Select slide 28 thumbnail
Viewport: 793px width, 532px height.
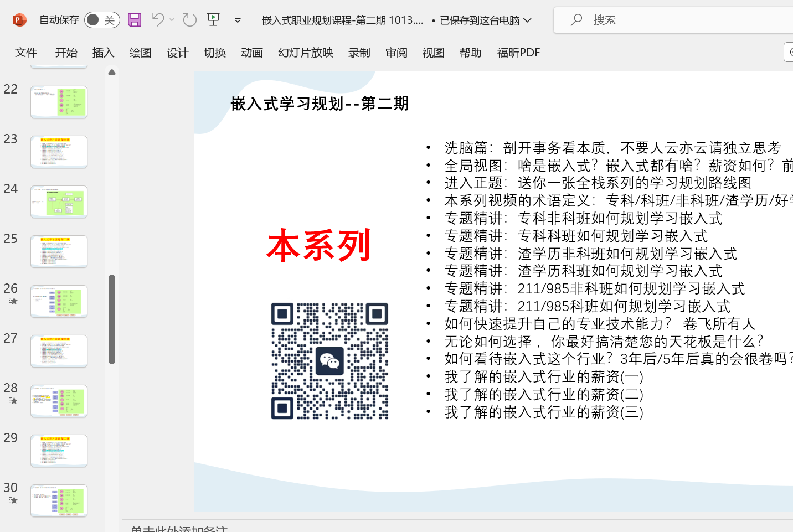point(59,401)
